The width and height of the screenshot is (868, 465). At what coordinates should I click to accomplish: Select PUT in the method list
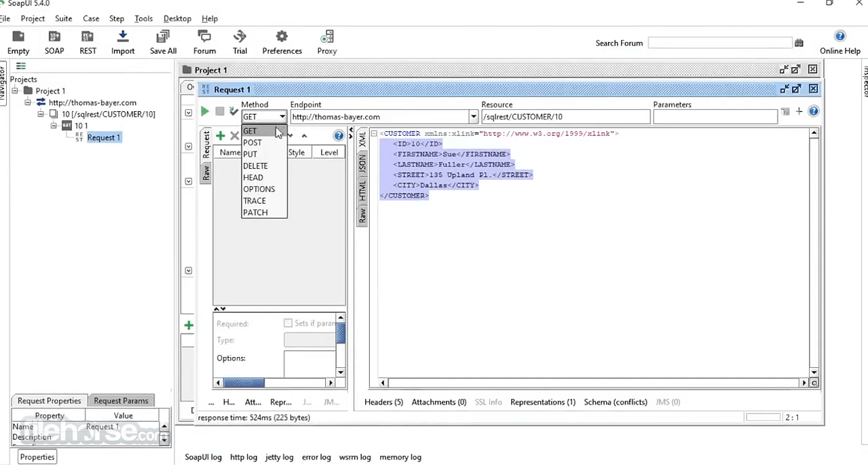pyautogui.click(x=265, y=154)
